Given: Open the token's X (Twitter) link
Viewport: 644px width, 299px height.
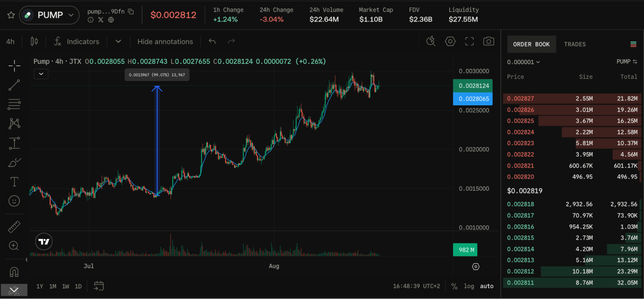Looking at the screenshot, I should pos(101,20).
